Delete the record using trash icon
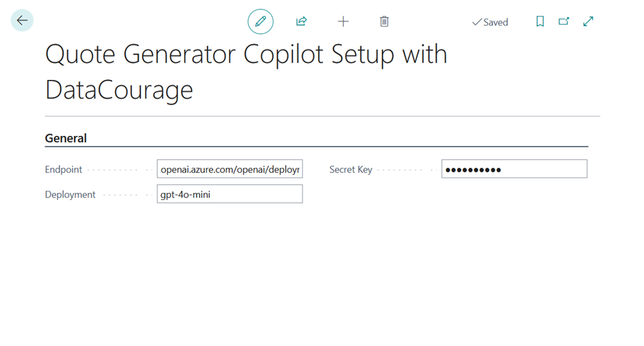Viewport: 644px width, 346px height. pos(384,22)
